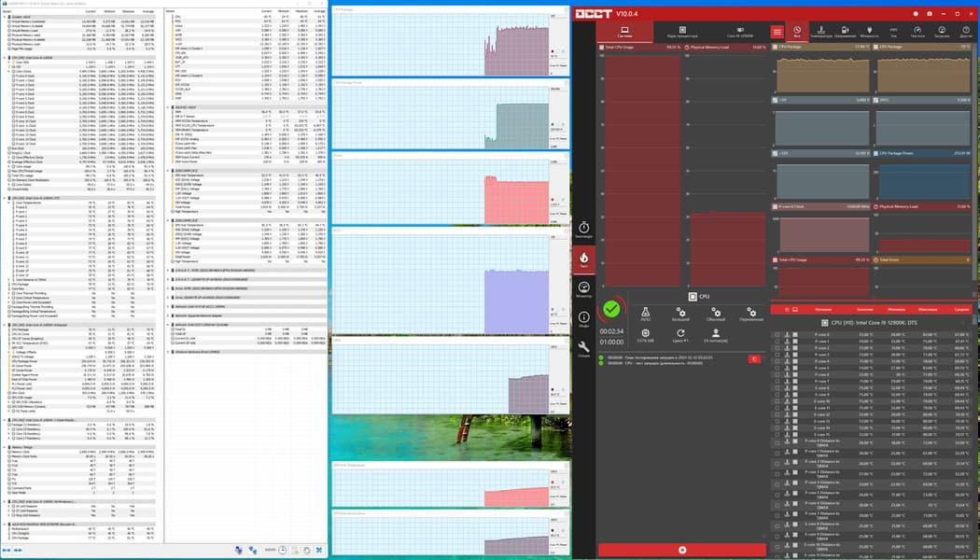The height and width of the screenshot is (560, 980).
Task: Click the graph icon in the P-core 1 row
Action: [787, 342]
